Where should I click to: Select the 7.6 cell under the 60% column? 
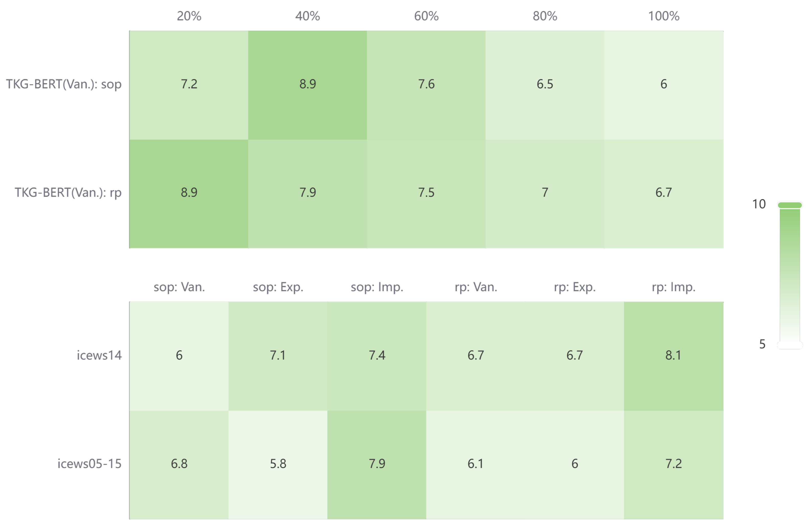point(426,85)
